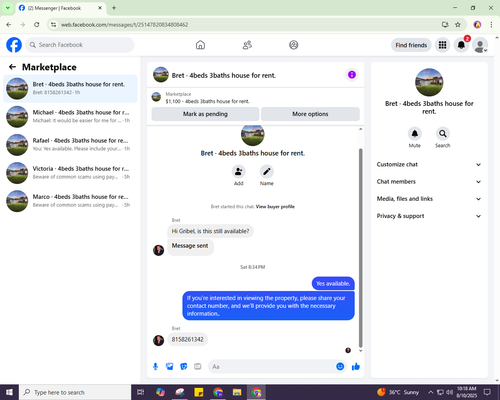Choose a GIF icon
The width and height of the screenshot is (500, 400).
pos(198,367)
